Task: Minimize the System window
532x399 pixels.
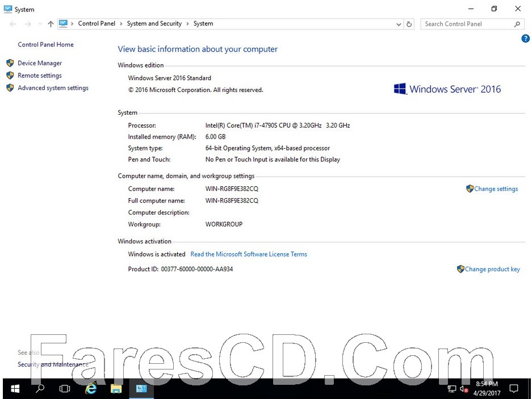Action: point(471,9)
